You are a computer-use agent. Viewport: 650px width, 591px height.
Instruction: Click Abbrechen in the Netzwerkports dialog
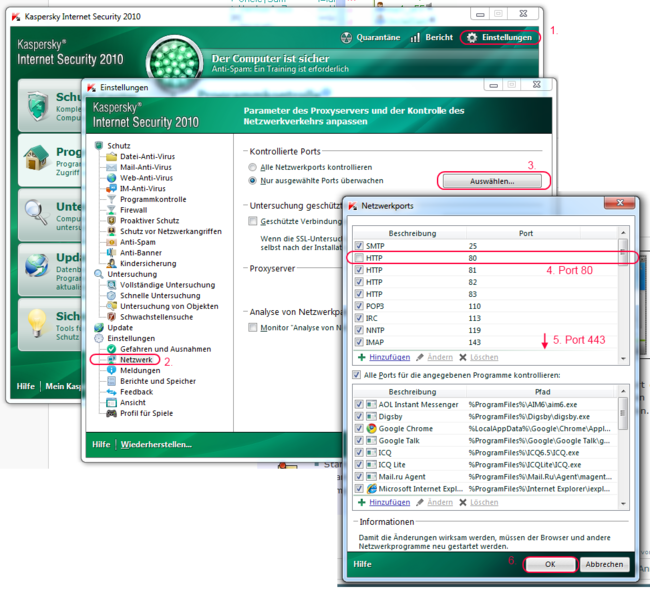604,564
